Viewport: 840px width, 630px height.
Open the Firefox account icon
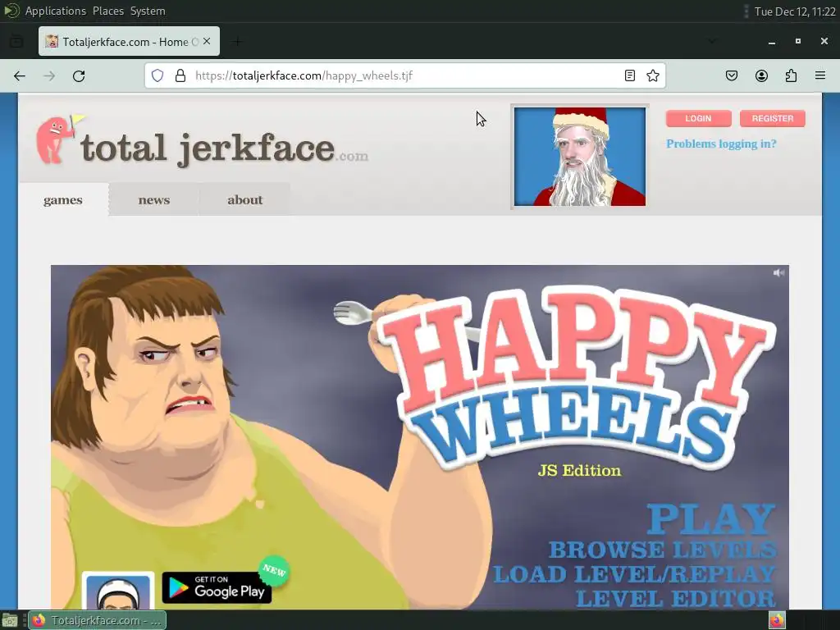761,75
